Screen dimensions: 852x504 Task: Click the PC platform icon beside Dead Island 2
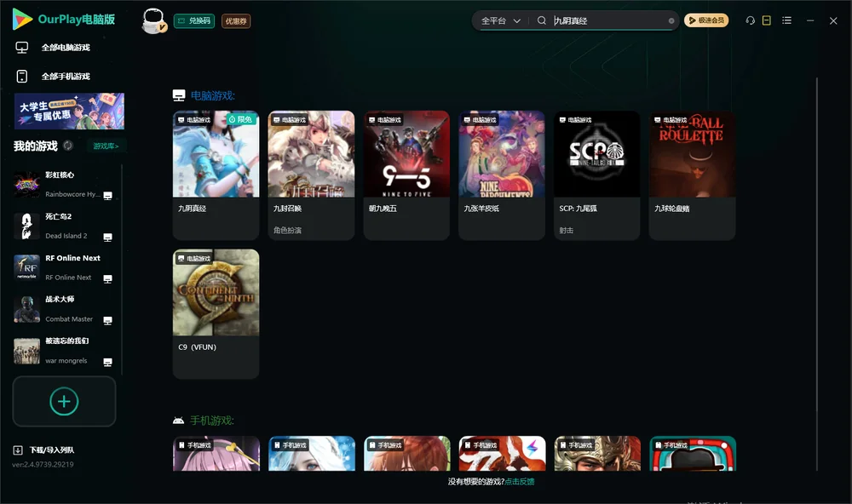pos(107,238)
